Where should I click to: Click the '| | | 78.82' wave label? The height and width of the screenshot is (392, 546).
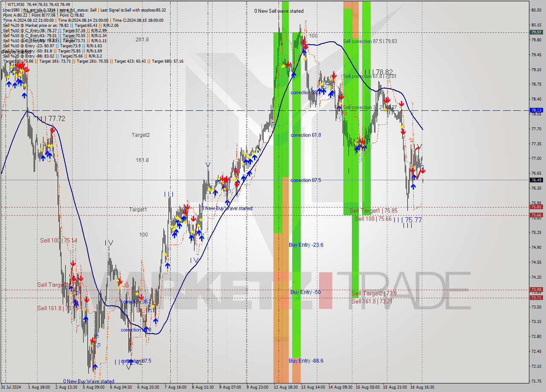[x=378, y=72]
